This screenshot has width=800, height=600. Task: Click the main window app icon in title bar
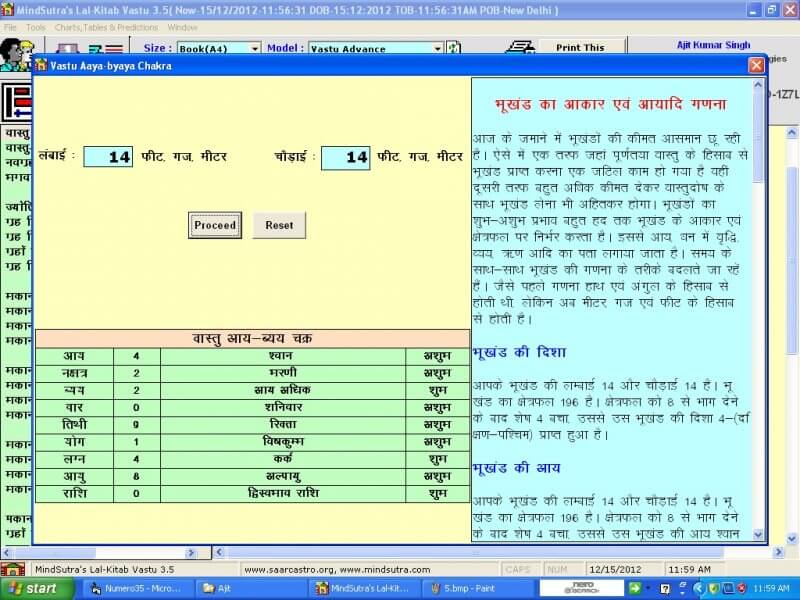pos(7,9)
